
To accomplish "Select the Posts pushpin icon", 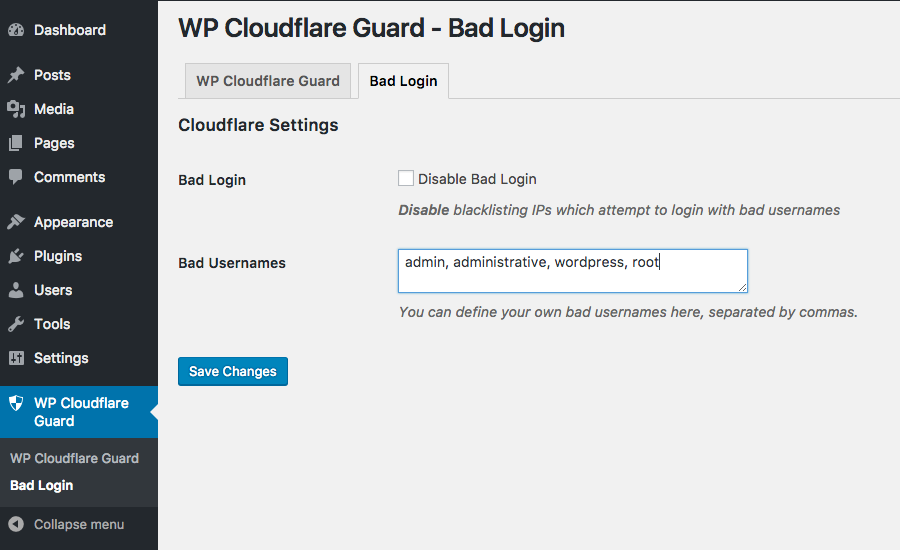I will [16, 75].
